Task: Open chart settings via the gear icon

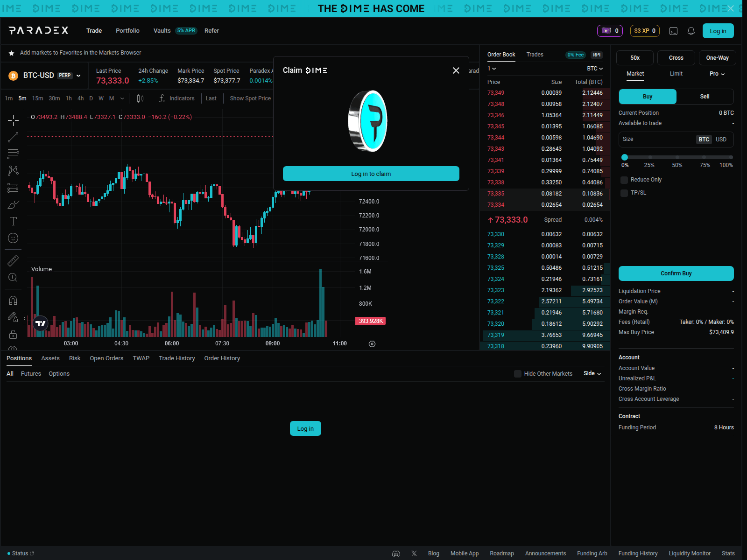Action: 372,343
